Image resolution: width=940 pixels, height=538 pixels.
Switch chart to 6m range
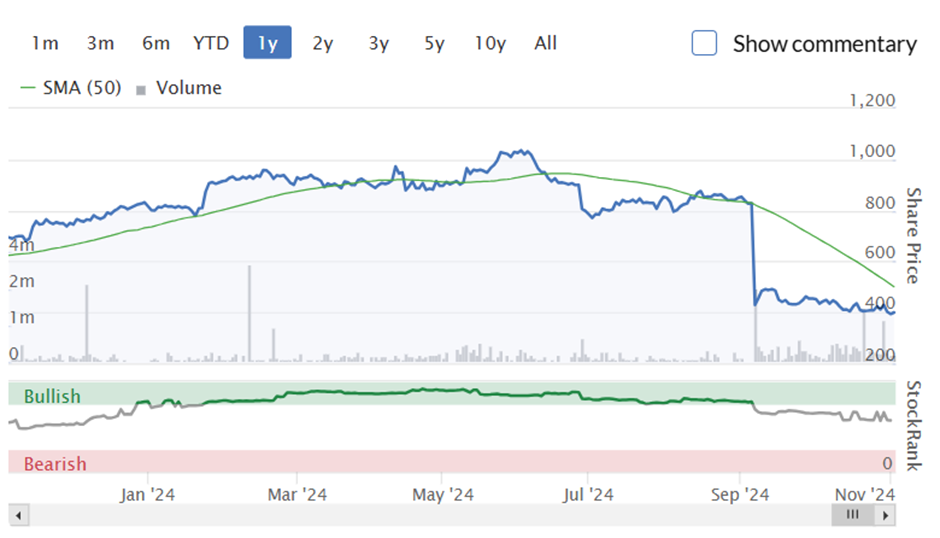click(155, 43)
